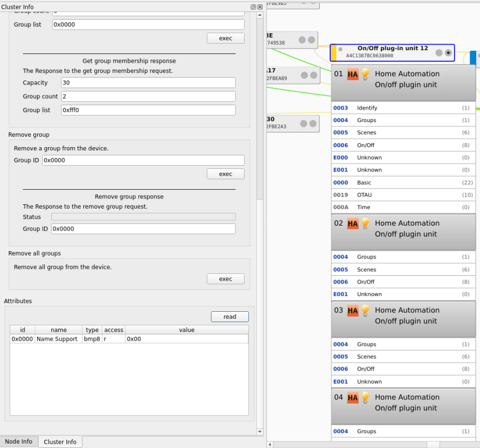Click the Remove group Group ID input
This screenshot has width=480, height=448.
coord(143,160)
